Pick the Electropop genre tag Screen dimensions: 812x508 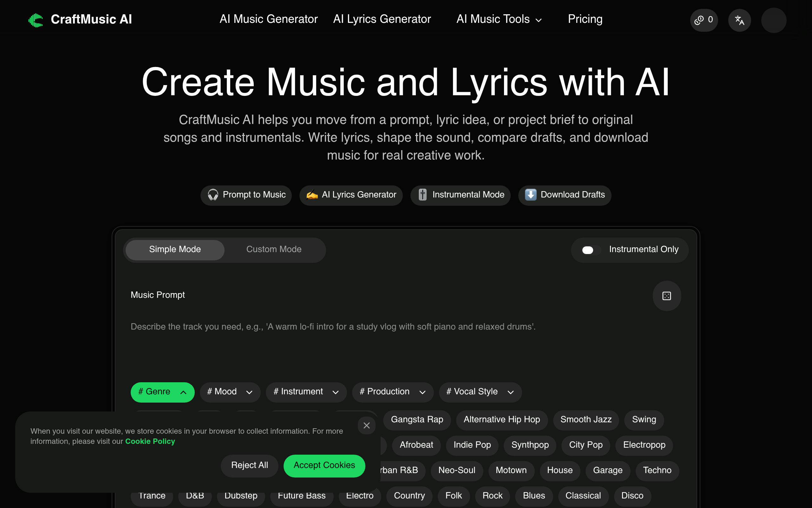tap(644, 445)
